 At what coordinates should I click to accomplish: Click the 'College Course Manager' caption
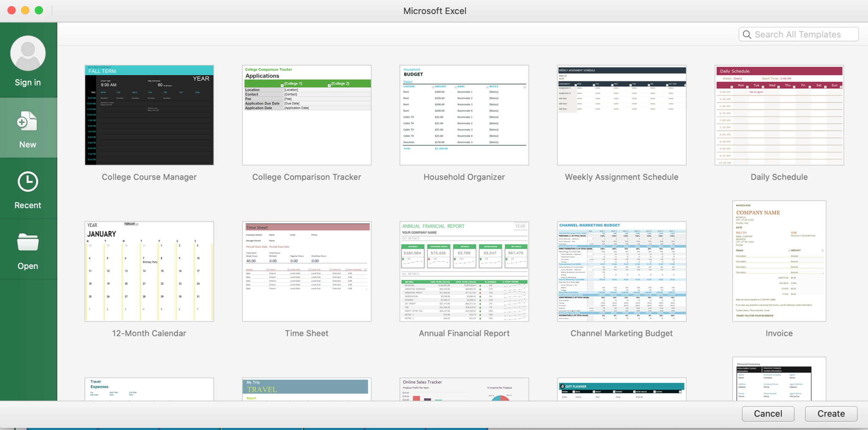149,177
